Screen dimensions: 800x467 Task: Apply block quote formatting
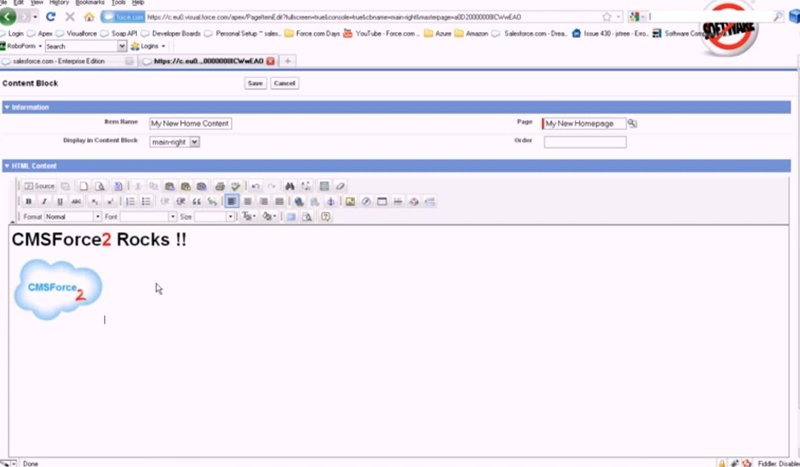pyautogui.click(x=196, y=202)
